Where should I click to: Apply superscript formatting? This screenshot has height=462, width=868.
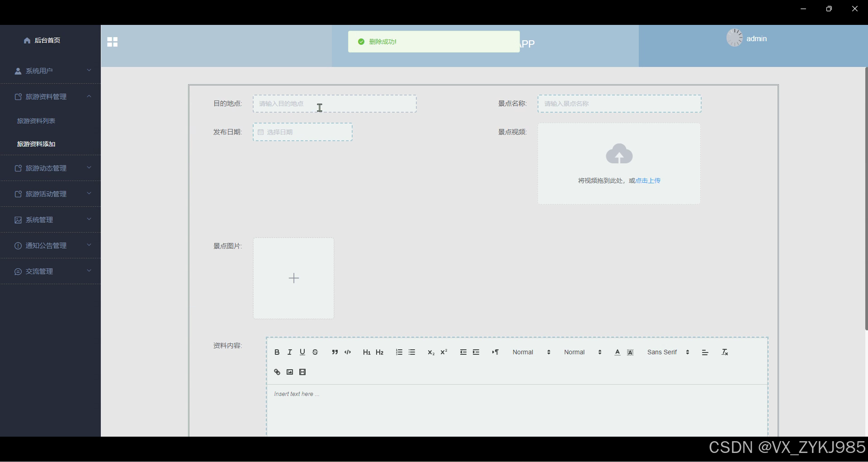(x=444, y=352)
